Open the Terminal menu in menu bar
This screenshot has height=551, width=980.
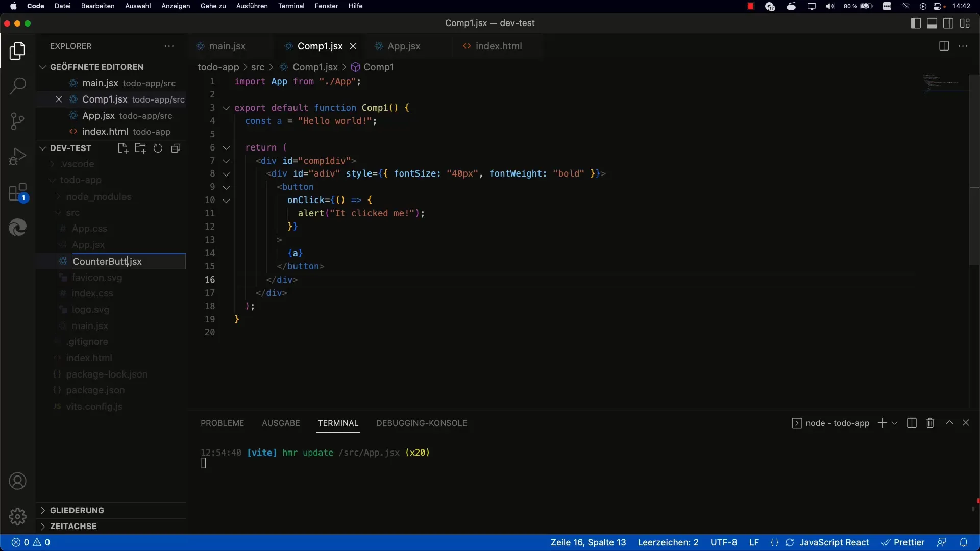(291, 6)
